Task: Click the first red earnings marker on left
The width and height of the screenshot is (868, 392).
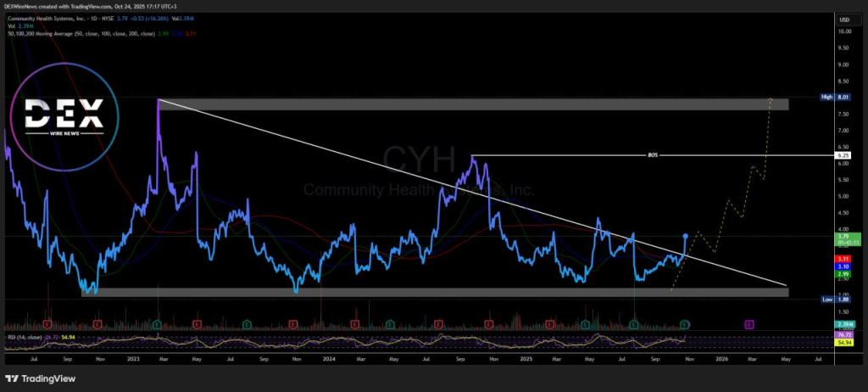Action: tap(48, 324)
